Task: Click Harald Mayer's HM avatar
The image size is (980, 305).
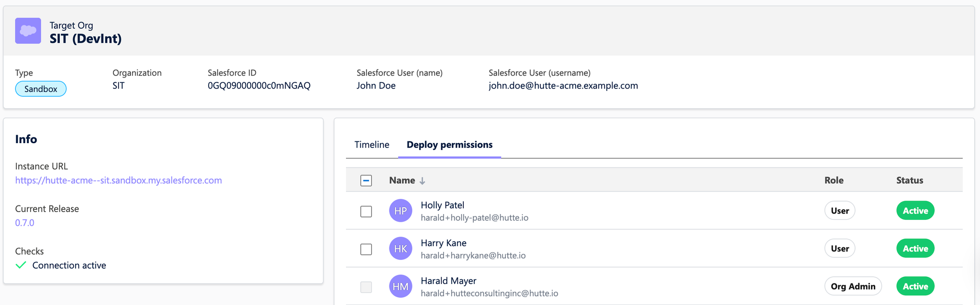Action: (x=401, y=286)
